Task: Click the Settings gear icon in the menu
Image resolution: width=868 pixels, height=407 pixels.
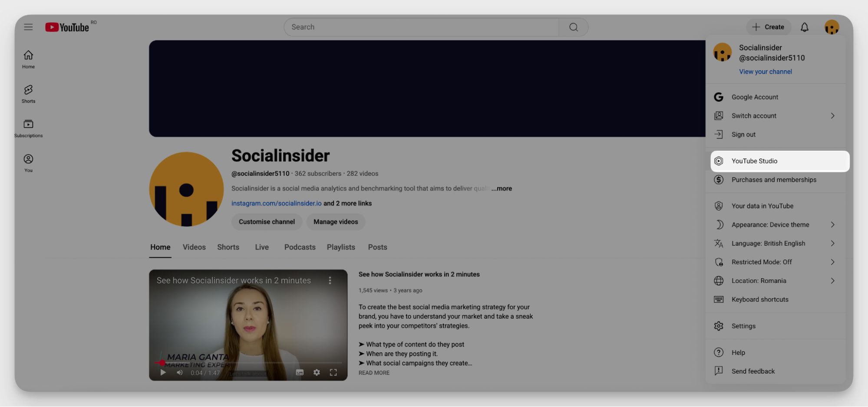Action: click(x=719, y=326)
